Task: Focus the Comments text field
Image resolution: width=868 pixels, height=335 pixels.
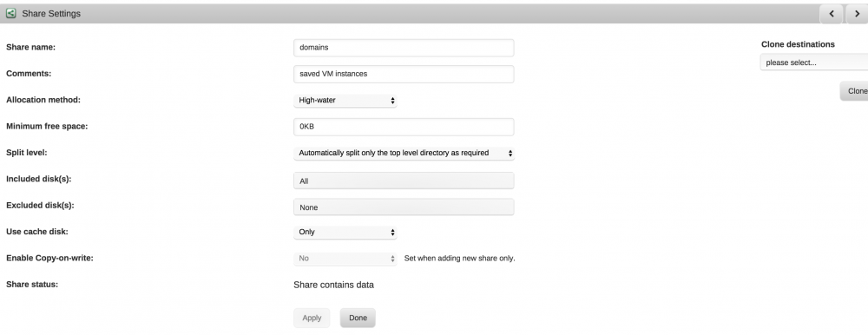Action: [404, 74]
